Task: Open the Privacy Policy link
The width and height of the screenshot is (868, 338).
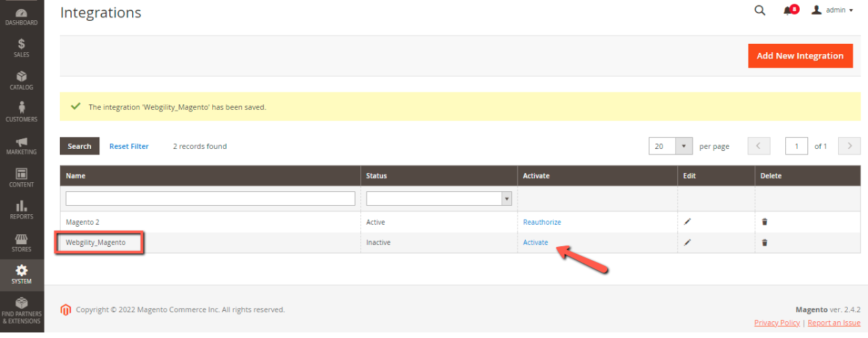Action: [x=777, y=323]
